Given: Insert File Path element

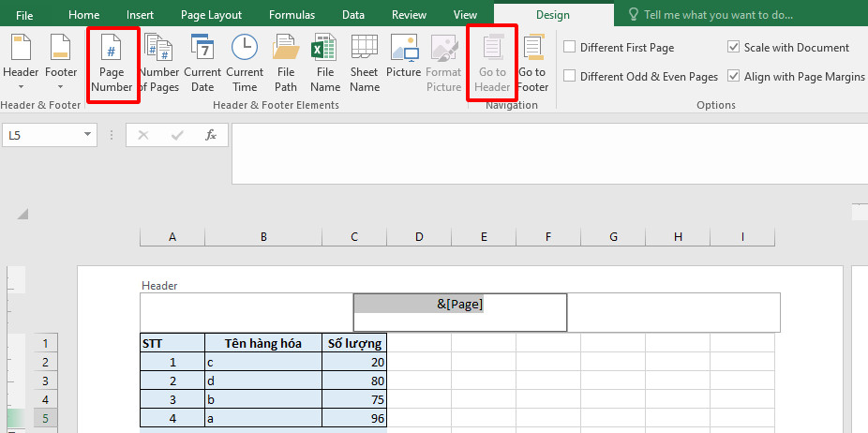Looking at the screenshot, I should [x=286, y=63].
